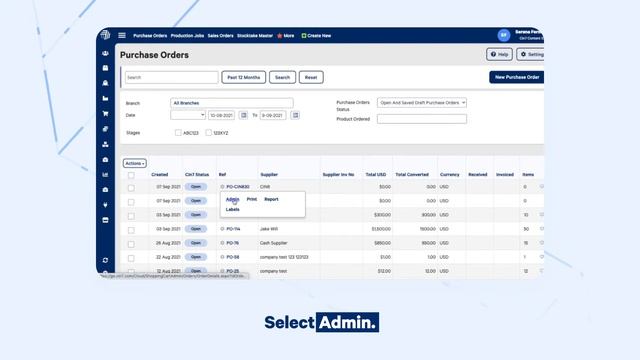
Task: Toggle select-all checkbox in table header
Action: click(x=131, y=175)
